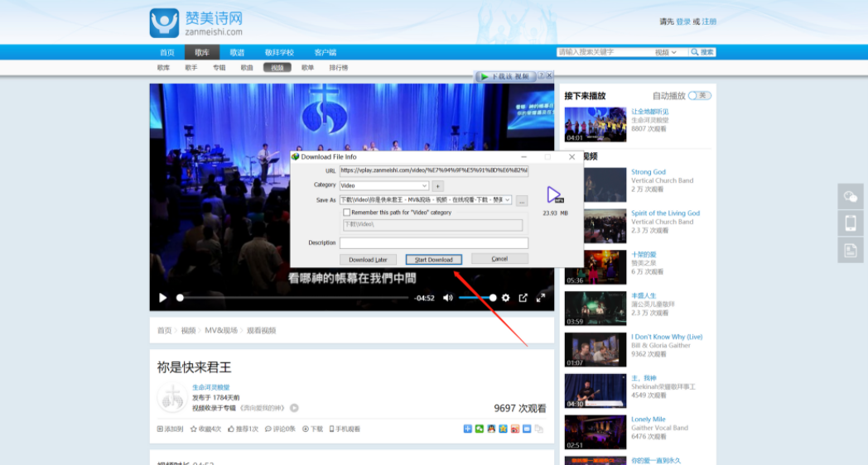Click the document icon in right sidebar
868x465 pixels.
(x=851, y=250)
